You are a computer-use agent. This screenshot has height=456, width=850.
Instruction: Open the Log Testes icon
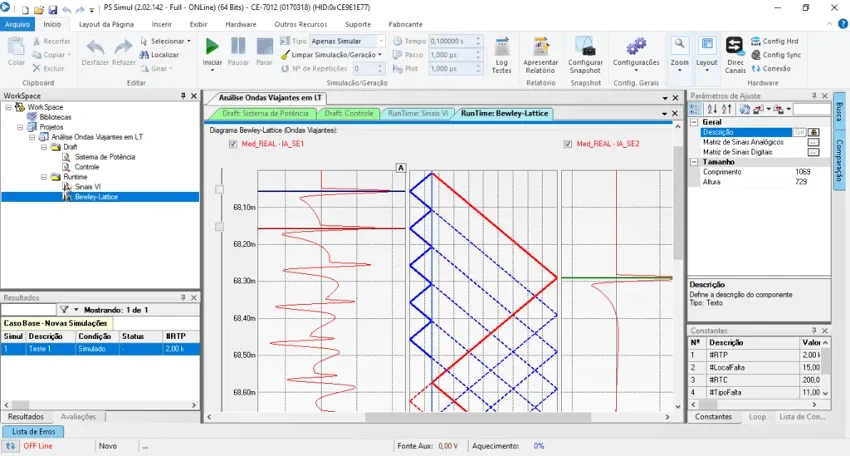(x=501, y=47)
